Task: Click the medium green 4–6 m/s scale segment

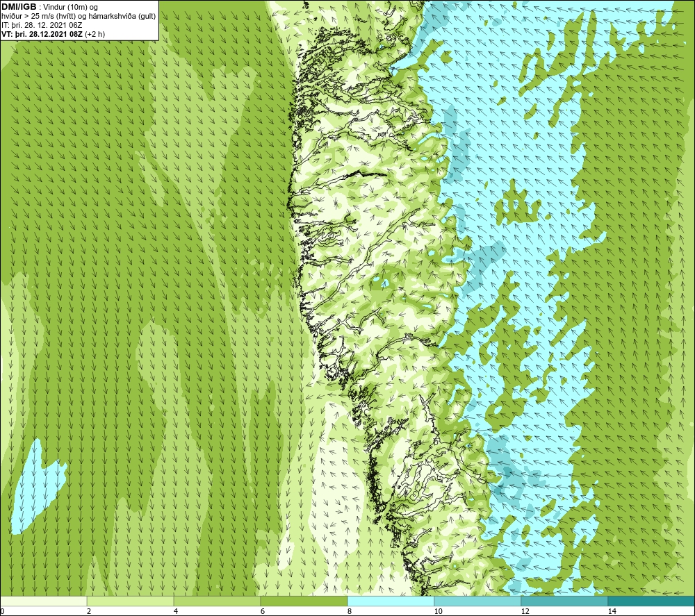Action: (217, 601)
